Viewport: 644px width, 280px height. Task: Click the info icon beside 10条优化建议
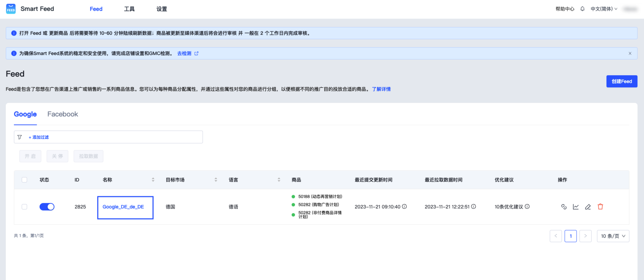[x=527, y=206]
